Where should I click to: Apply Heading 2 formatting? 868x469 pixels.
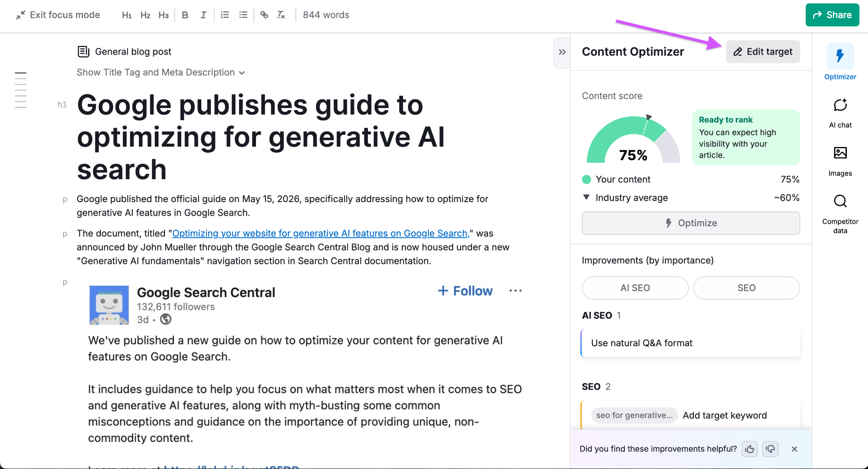click(145, 15)
